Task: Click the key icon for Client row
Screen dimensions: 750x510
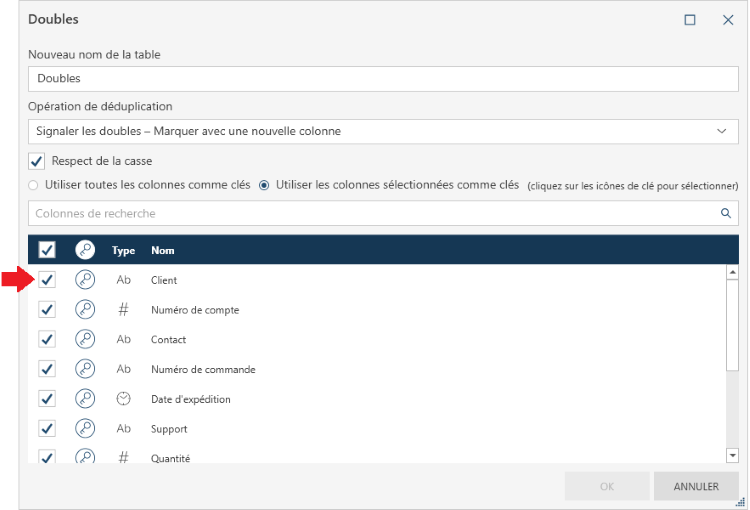Action: [85, 280]
